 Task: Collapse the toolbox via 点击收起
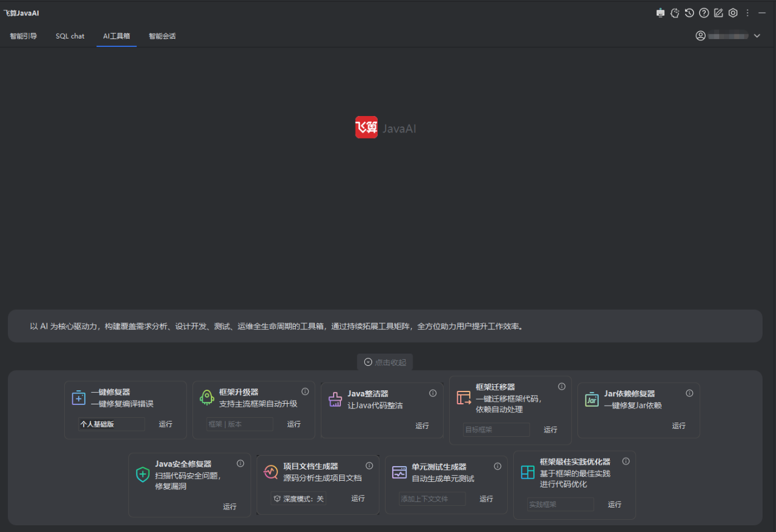[x=385, y=362]
